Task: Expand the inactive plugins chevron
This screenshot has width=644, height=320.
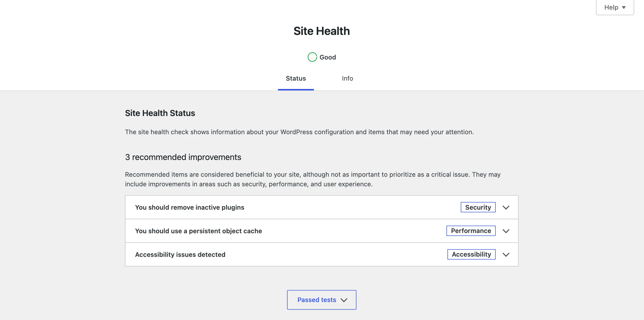Action: [506, 207]
